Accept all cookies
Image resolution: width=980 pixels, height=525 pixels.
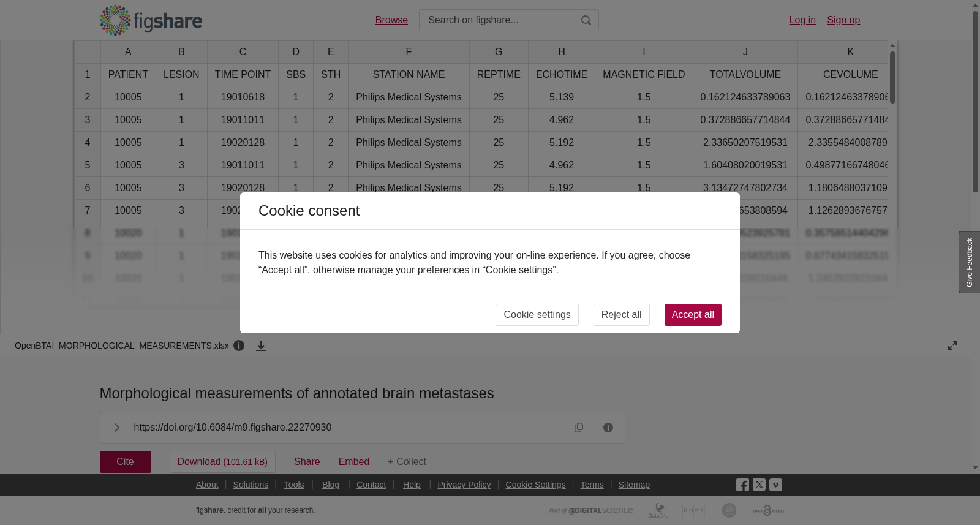[693, 315]
